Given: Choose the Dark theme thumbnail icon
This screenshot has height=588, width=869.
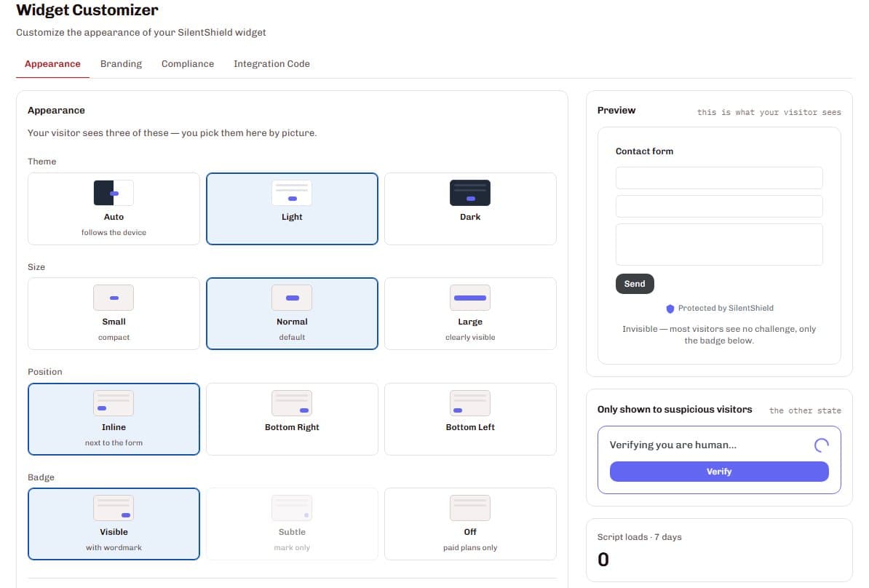Looking at the screenshot, I should (470, 193).
